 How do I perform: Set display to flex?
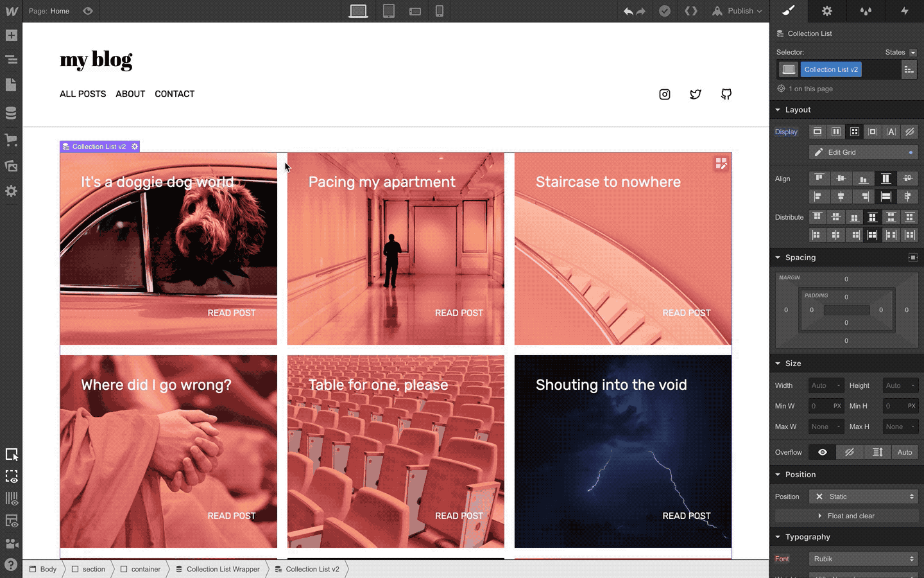click(x=836, y=132)
